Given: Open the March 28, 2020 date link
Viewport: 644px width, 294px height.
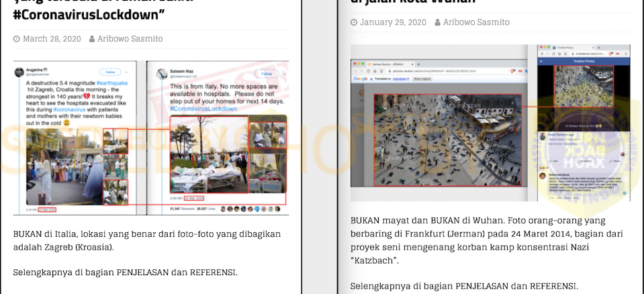Looking at the screenshot, I should point(52,39).
